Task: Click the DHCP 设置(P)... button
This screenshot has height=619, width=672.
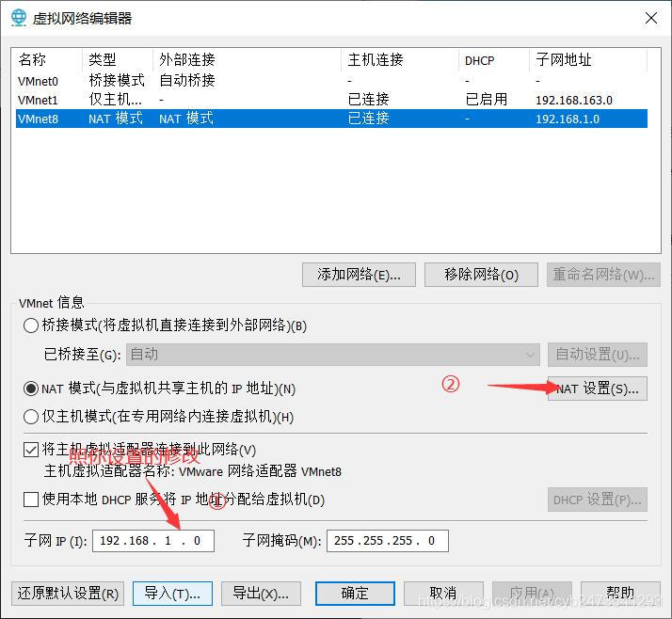Action: coord(597,500)
